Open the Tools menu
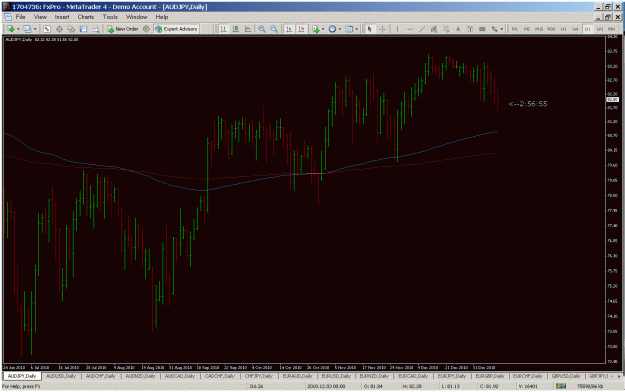Viewport: 625px width, 392px height. pos(110,17)
